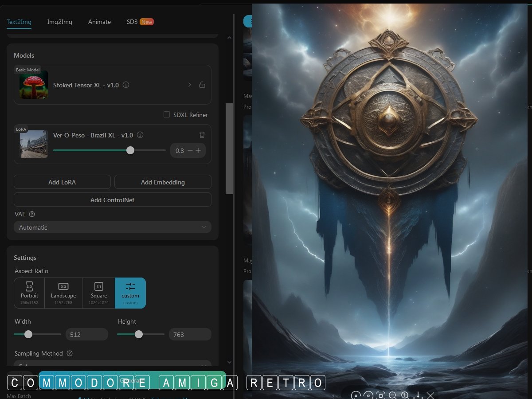Choose the Square 1024x1024 aspect ratio

[98, 293]
